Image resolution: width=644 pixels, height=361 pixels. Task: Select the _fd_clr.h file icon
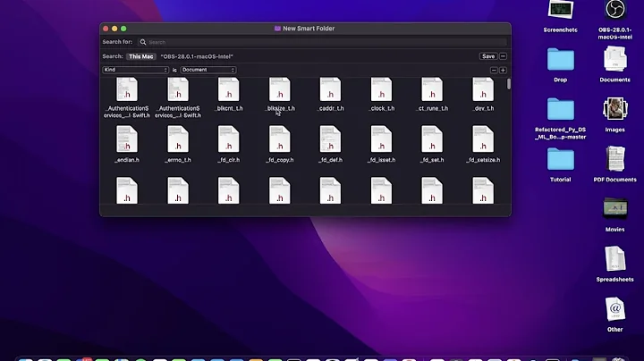point(229,139)
